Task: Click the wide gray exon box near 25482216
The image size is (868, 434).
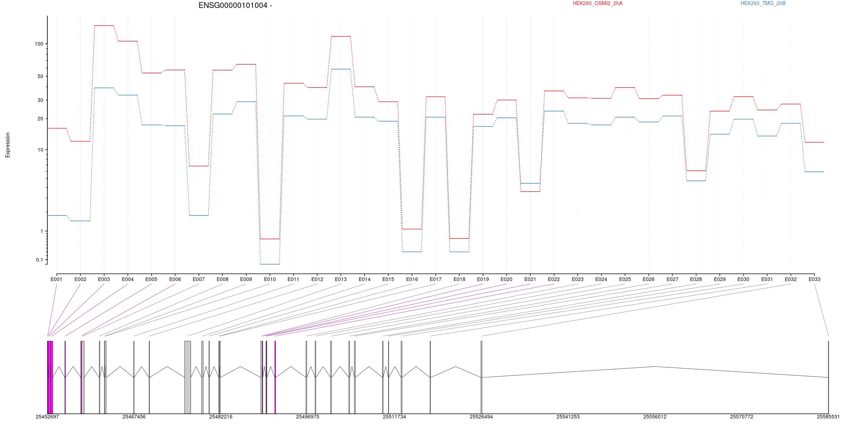Action: pos(188,377)
